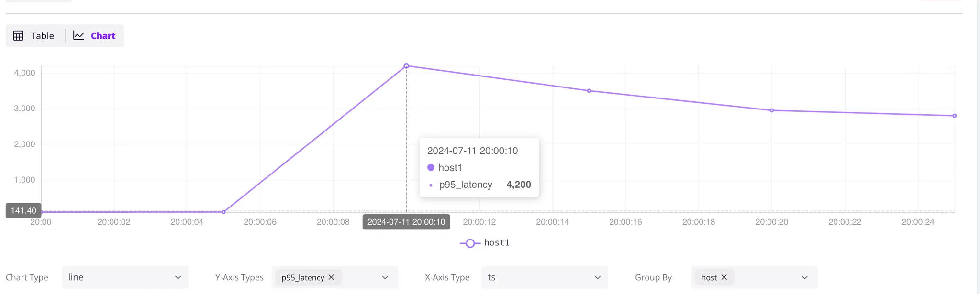Viewport: 980px width, 294px height.
Task: Click the host1 bullet icon in tooltip
Action: click(x=430, y=167)
